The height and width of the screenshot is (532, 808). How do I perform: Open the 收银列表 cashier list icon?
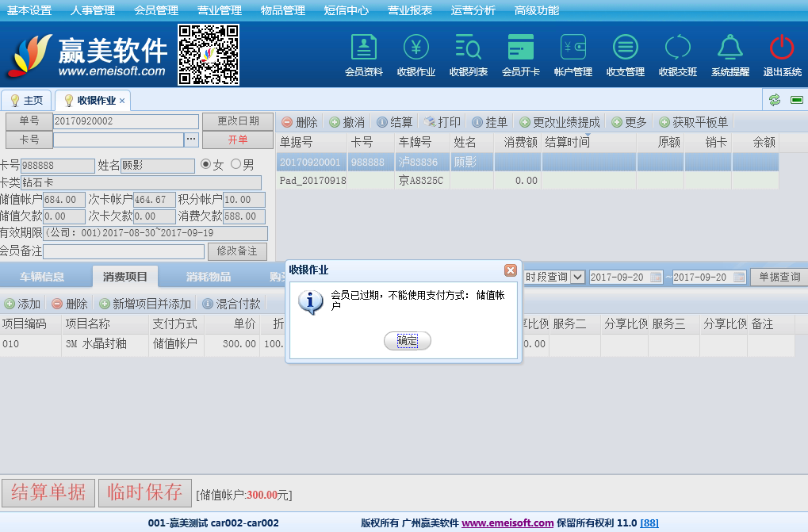tap(469, 55)
